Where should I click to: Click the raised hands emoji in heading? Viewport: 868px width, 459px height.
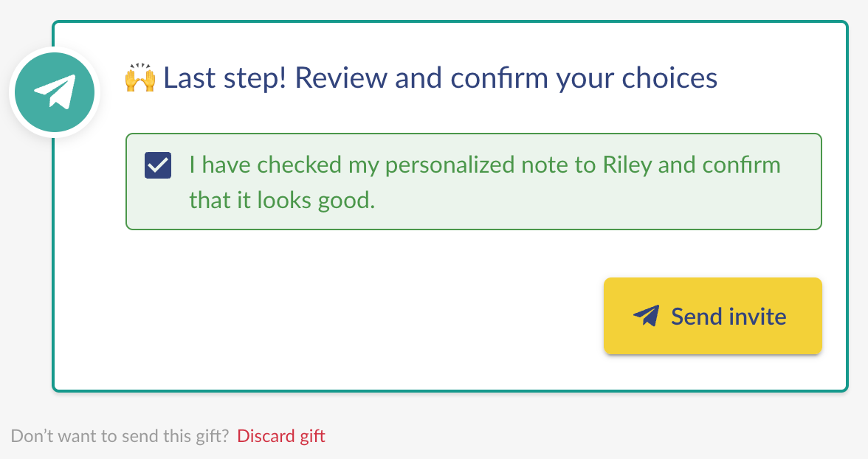click(139, 77)
